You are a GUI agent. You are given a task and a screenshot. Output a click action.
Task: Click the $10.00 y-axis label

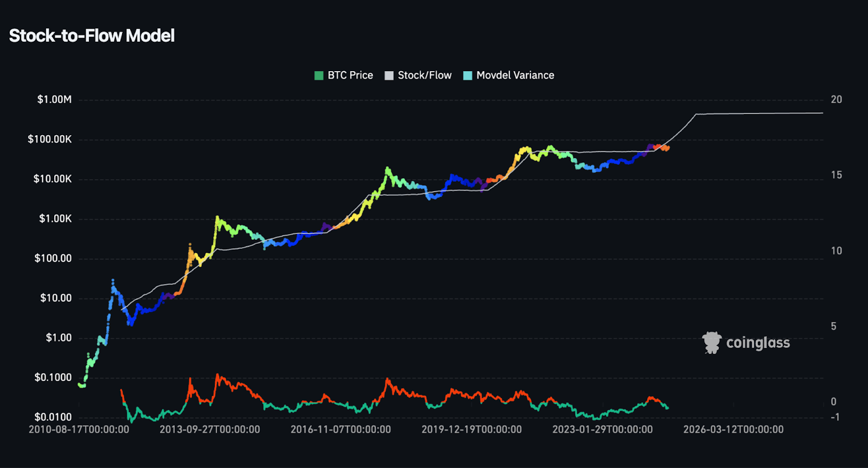[56, 298]
